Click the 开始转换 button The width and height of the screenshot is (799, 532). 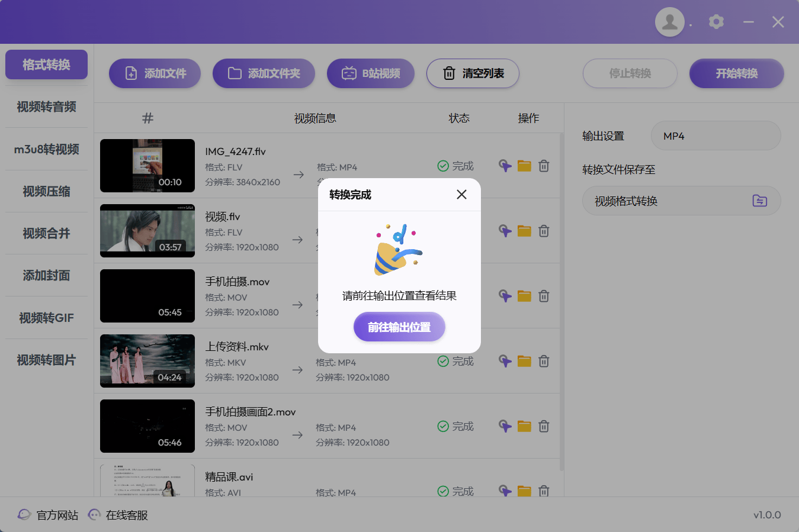click(x=736, y=73)
